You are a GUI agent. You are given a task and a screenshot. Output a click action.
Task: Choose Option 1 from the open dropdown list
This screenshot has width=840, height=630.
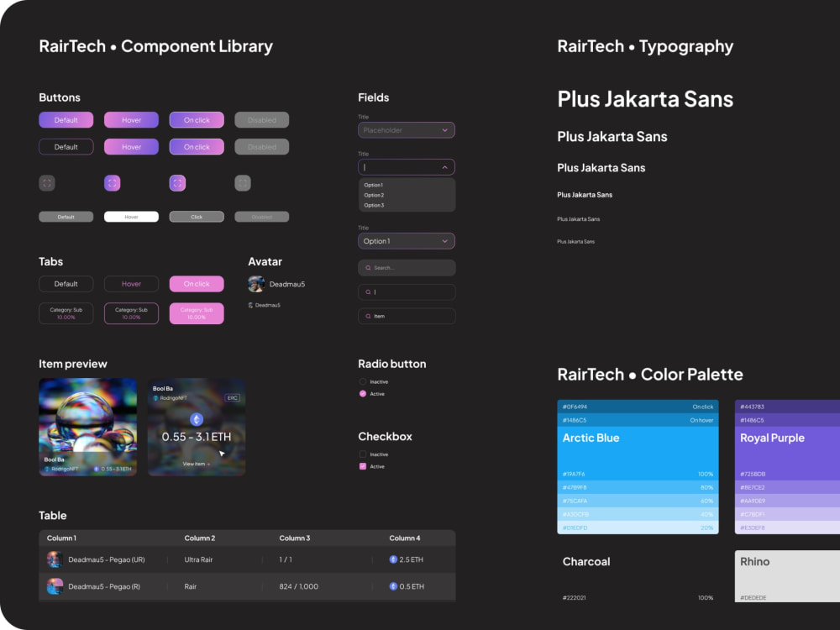click(374, 185)
